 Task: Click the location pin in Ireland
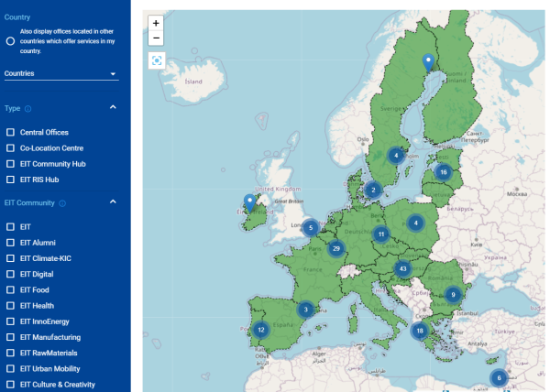pyautogui.click(x=249, y=201)
